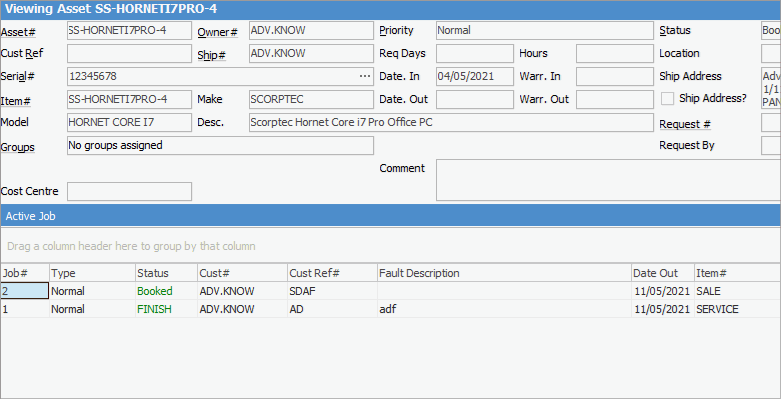Click the Hours input field

(x=615, y=53)
